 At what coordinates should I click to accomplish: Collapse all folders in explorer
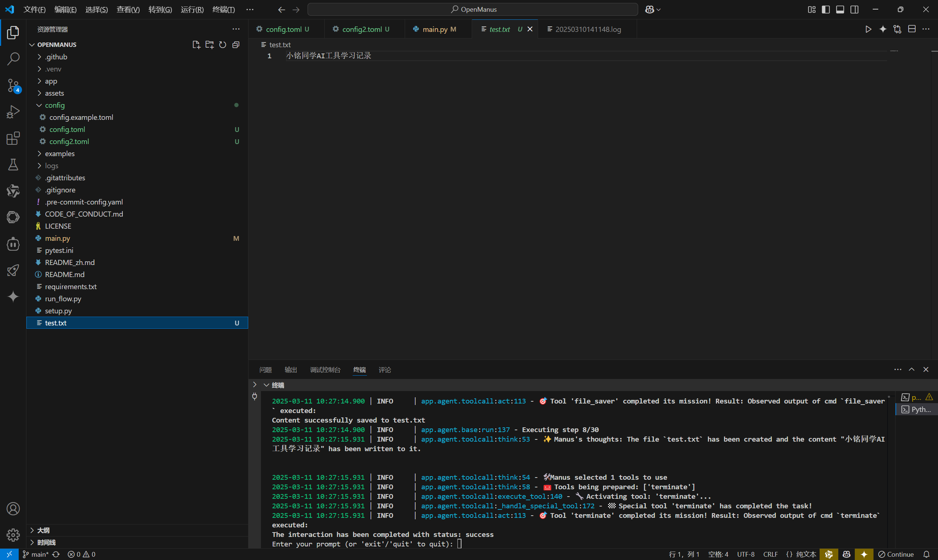(236, 45)
